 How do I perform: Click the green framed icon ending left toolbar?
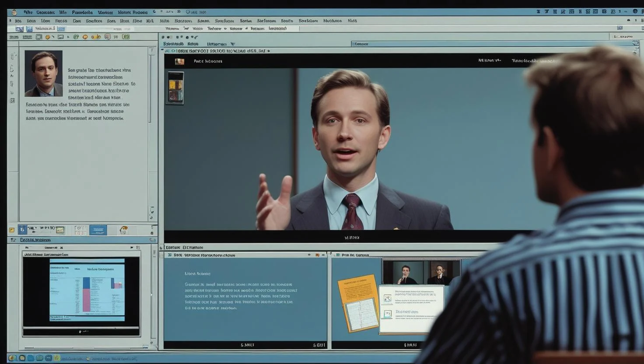tap(126, 37)
